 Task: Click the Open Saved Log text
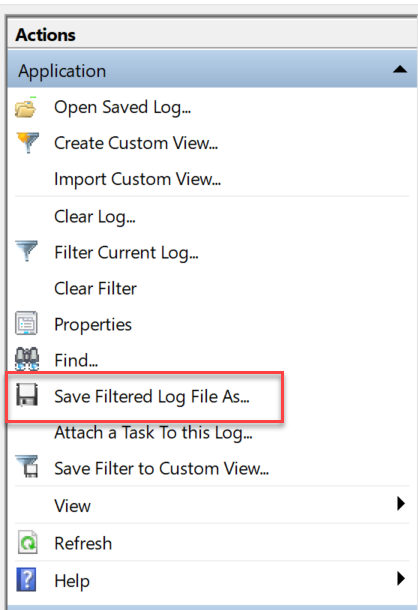(x=122, y=108)
